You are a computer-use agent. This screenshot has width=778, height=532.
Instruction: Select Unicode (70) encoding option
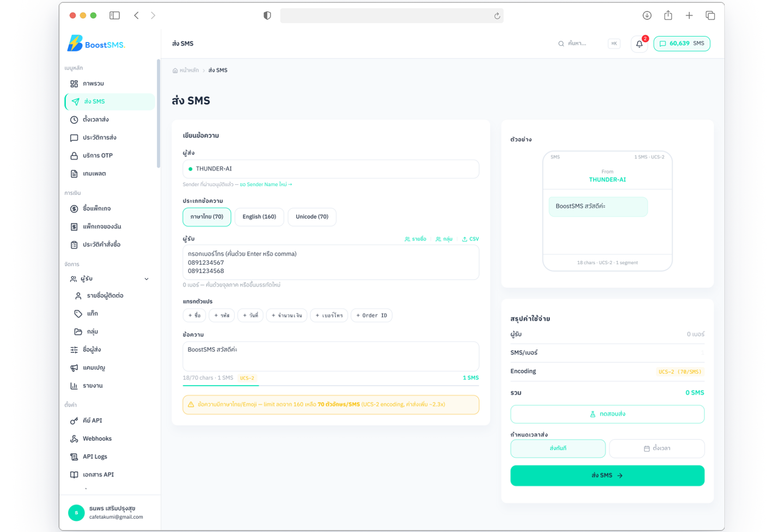click(x=312, y=217)
